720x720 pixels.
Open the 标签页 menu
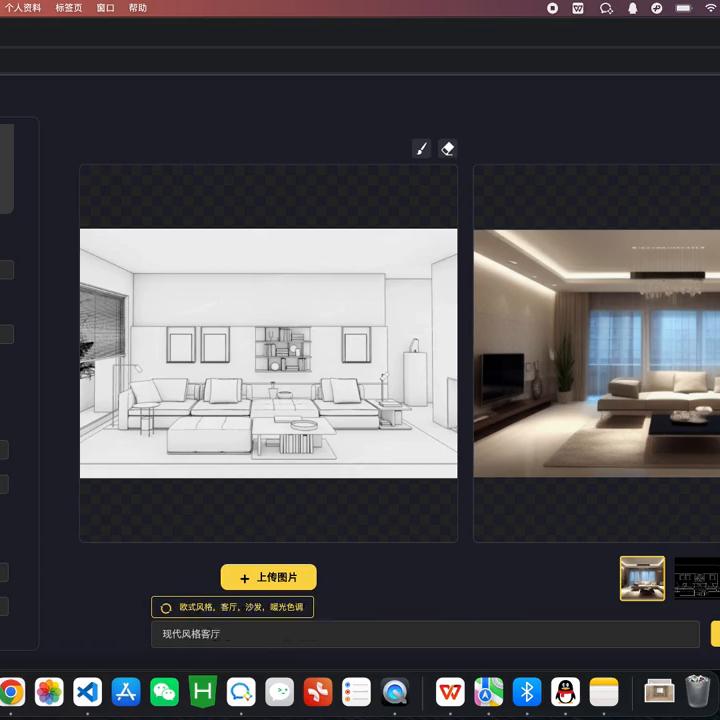69,8
